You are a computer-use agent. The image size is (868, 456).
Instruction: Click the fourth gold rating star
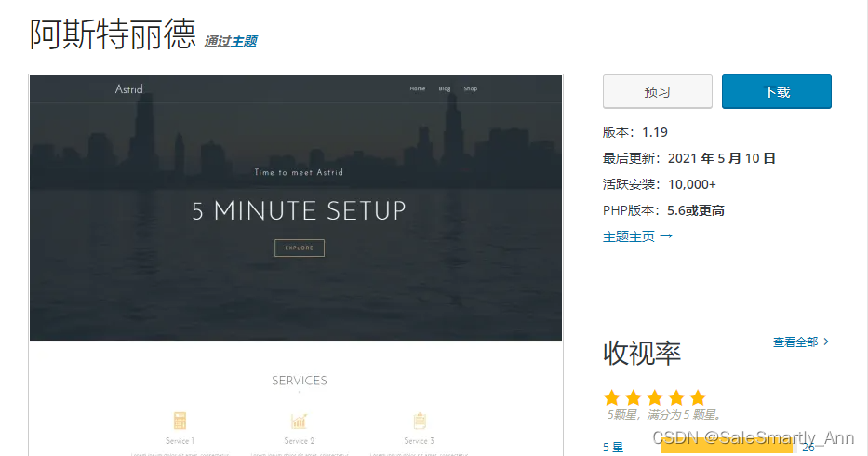pyautogui.click(x=676, y=397)
